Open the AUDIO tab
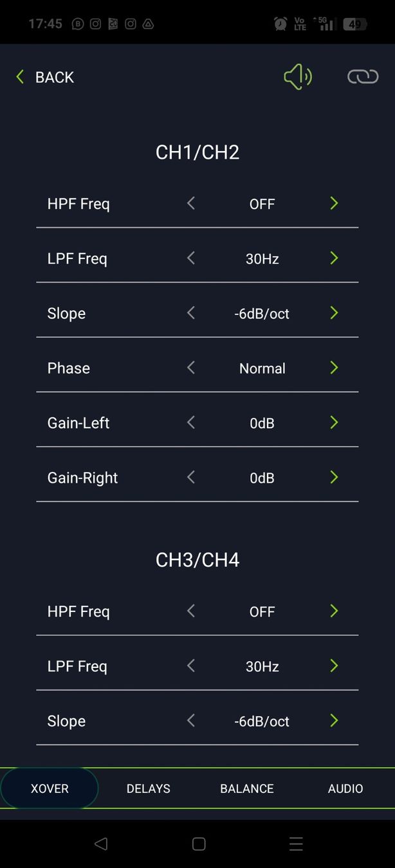 click(x=345, y=788)
